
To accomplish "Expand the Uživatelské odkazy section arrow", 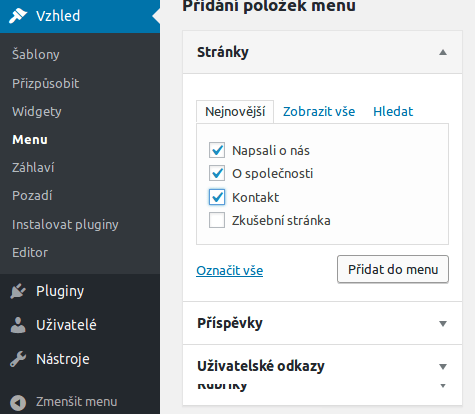I will pos(443,367).
